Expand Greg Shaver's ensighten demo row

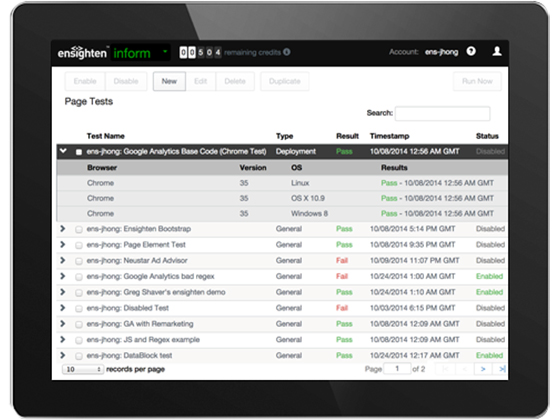62,292
